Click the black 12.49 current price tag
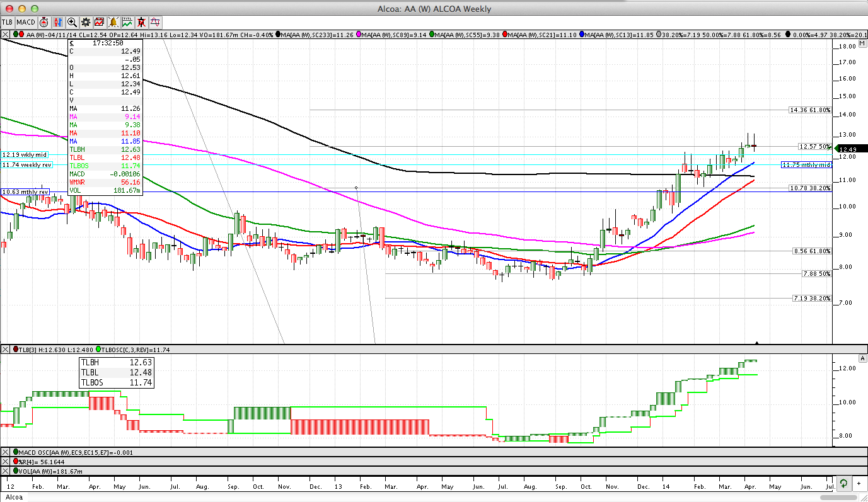868x502 pixels. (850, 149)
